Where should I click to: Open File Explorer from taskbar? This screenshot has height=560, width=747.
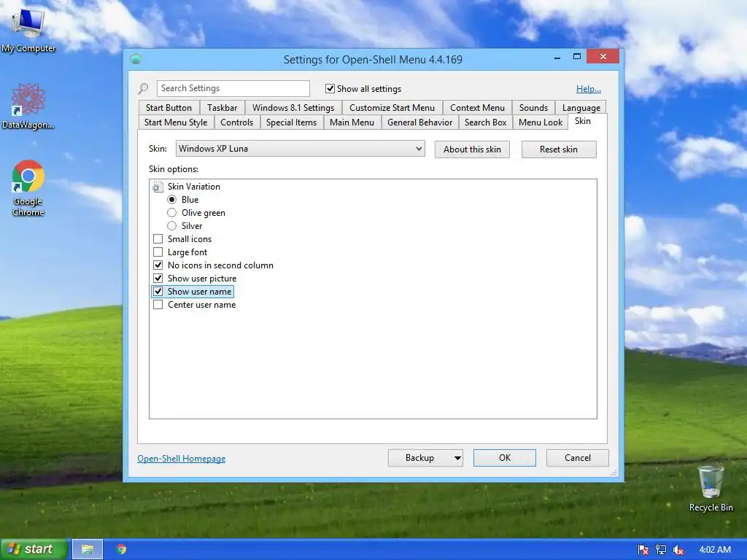(88, 550)
